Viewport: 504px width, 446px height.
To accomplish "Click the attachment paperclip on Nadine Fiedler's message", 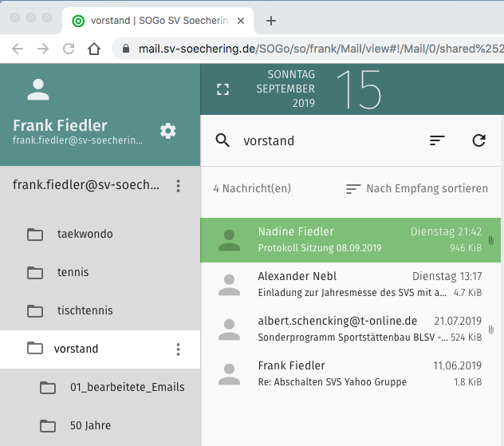I will (490, 240).
